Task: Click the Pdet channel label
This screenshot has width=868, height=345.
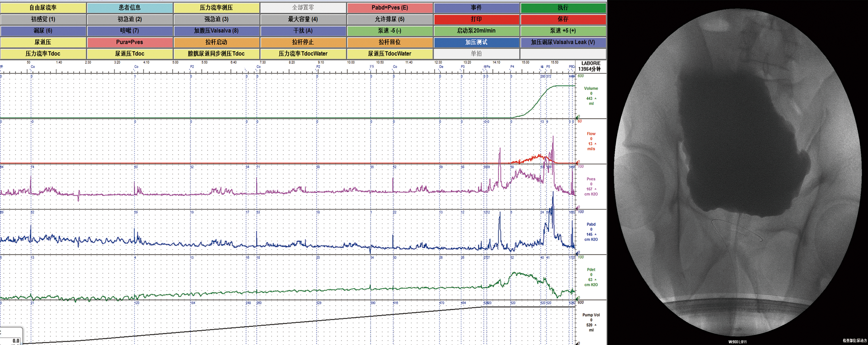Action: pos(591,270)
